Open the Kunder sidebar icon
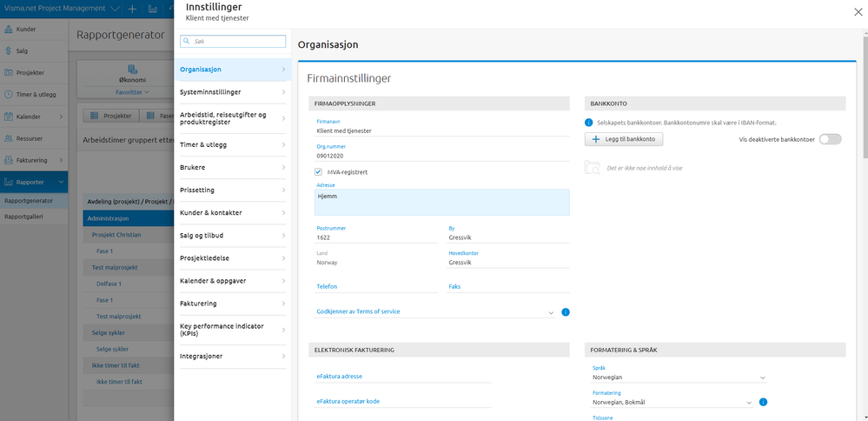 coord(8,29)
